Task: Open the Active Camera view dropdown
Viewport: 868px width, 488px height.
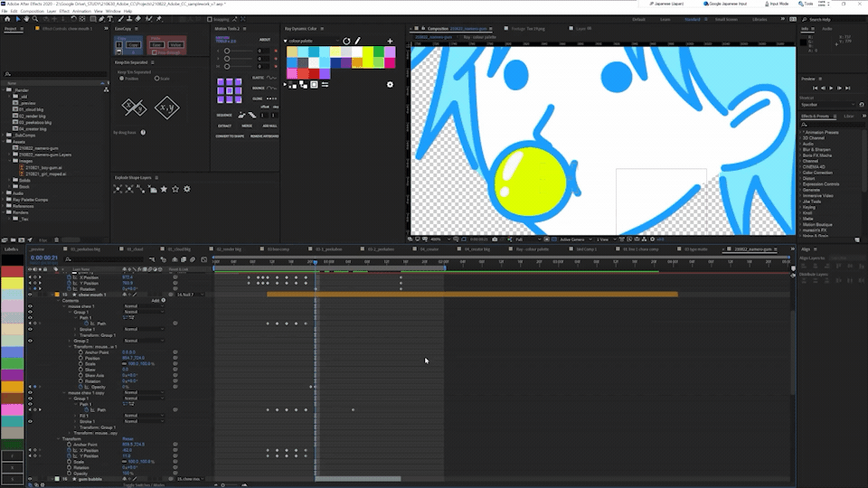Action: pyautogui.click(x=575, y=239)
